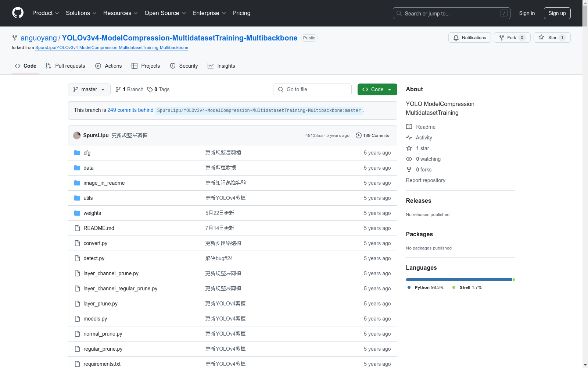Click the utils folder icon
588x368 pixels.
(x=77, y=198)
